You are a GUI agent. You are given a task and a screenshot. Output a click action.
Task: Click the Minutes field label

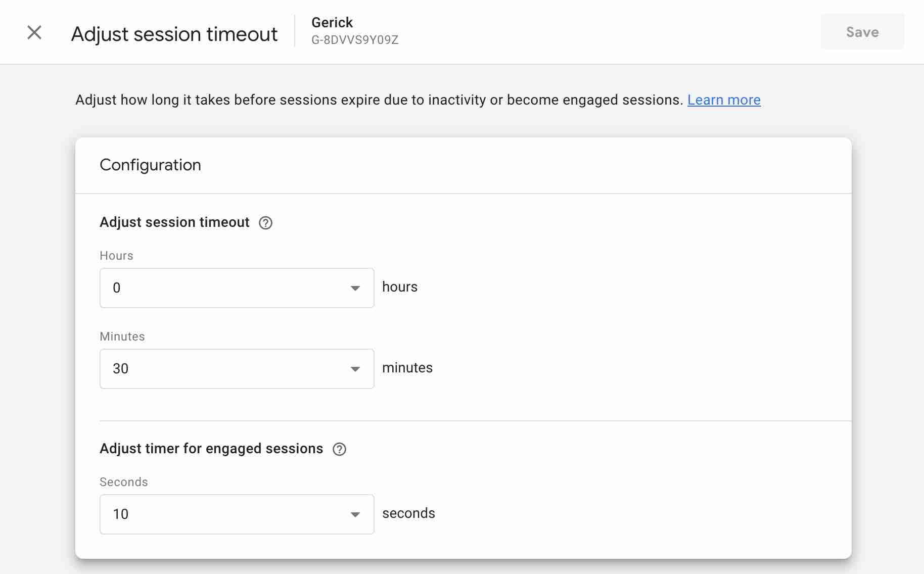122,337
